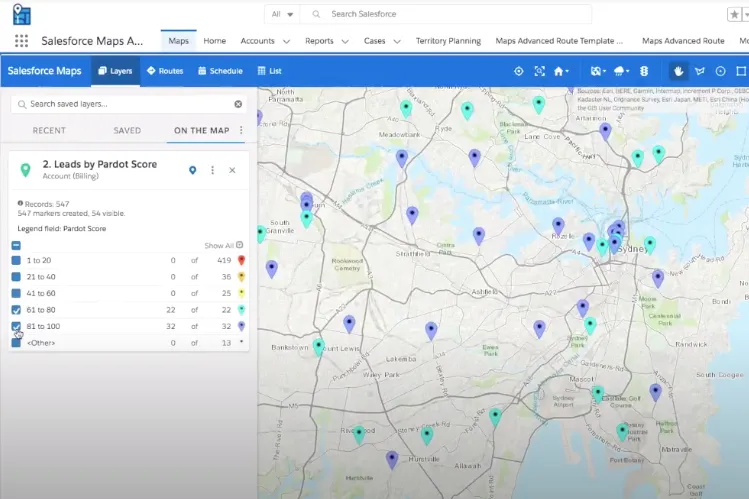Open the Maps Advanced Route Template tab
This screenshot has height=499, width=749.
click(x=559, y=41)
